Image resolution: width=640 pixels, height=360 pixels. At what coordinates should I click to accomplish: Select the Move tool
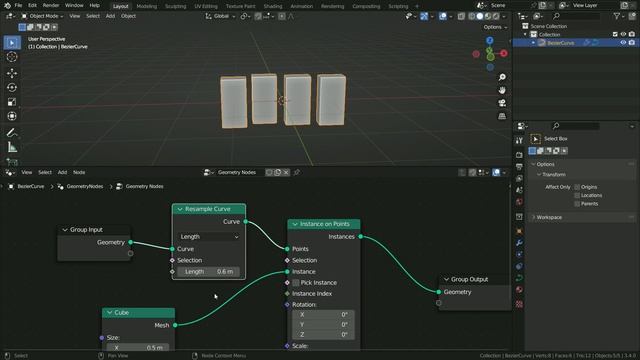click(x=12, y=73)
